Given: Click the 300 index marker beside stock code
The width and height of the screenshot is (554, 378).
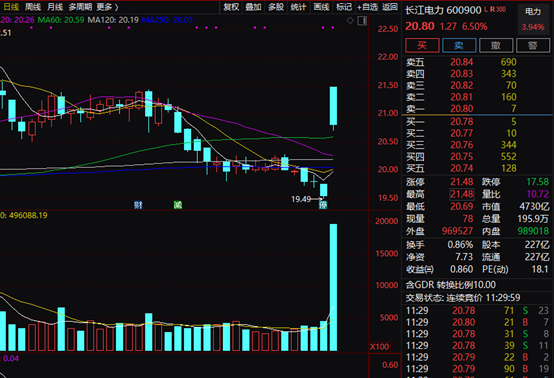Looking at the screenshot, I should (x=501, y=10).
